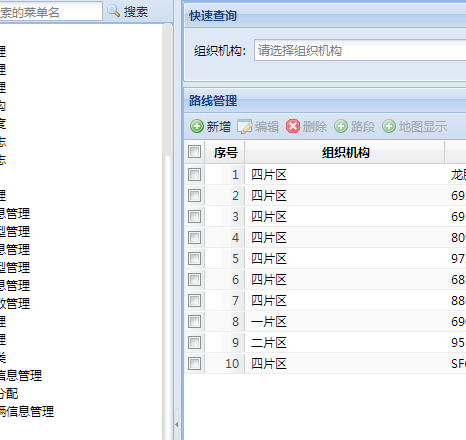Check the checkbox for row 8 一片区
Viewport: 466px width, 440px height.
(194, 322)
